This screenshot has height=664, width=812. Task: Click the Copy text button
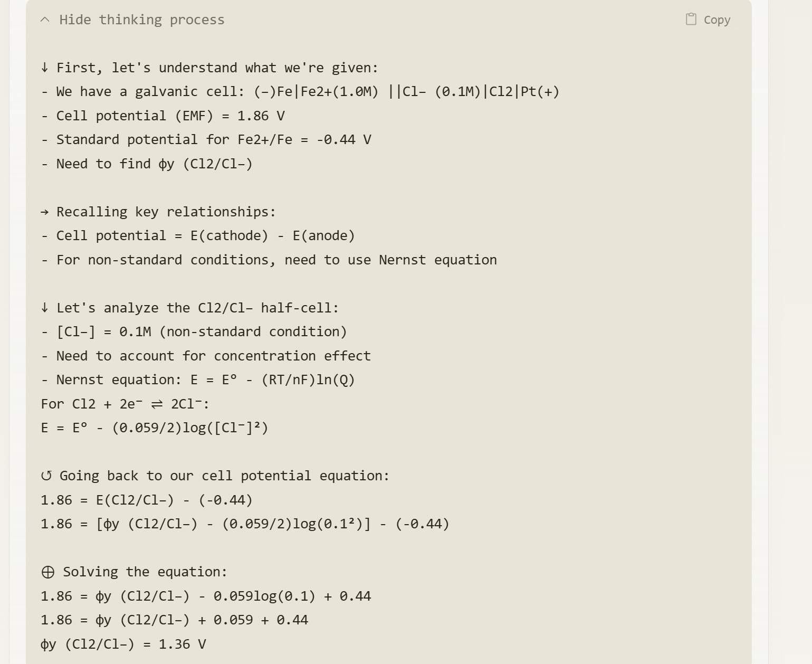pyautogui.click(x=717, y=20)
